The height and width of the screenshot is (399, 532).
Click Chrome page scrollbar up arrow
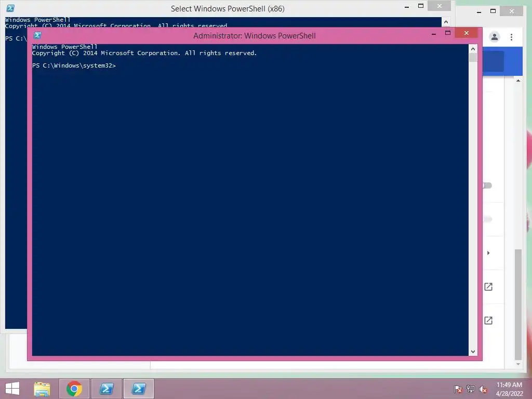(518, 81)
